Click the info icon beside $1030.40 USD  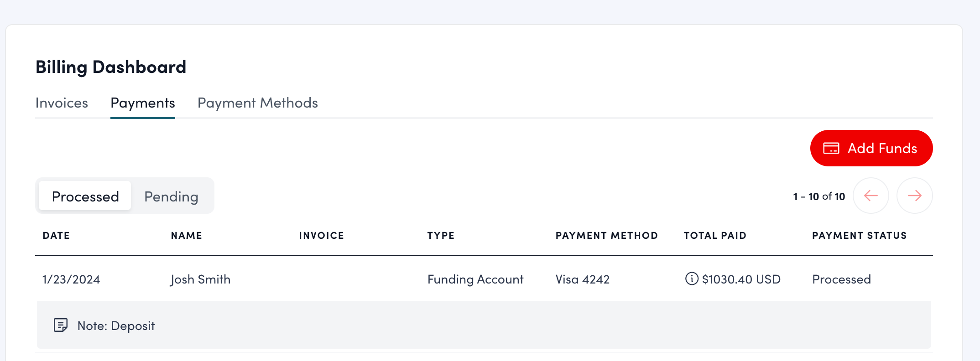tap(691, 279)
